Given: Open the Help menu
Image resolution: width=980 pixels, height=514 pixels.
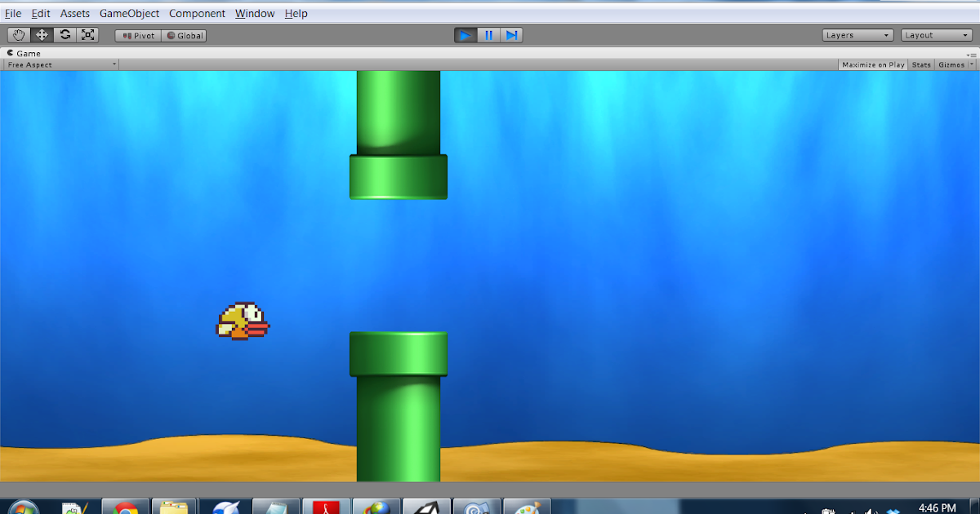Looking at the screenshot, I should click(x=296, y=14).
